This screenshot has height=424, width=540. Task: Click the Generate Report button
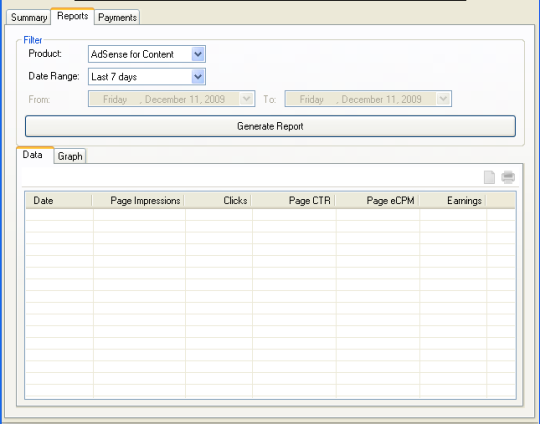coord(270,126)
